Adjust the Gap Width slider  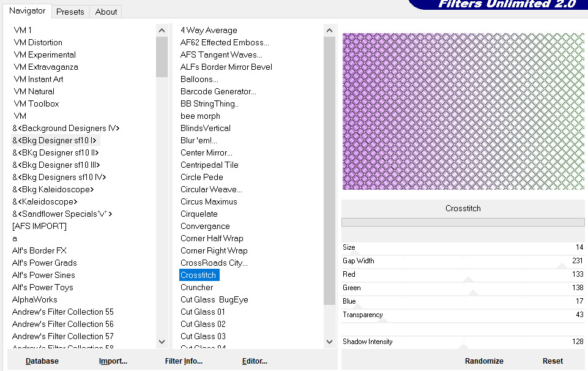(561, 266)
